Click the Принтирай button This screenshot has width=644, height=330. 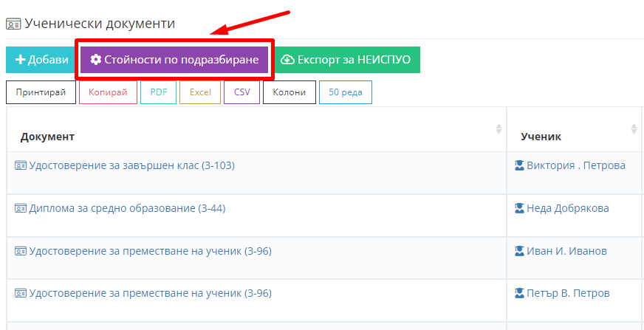click(x=41, y=92)
